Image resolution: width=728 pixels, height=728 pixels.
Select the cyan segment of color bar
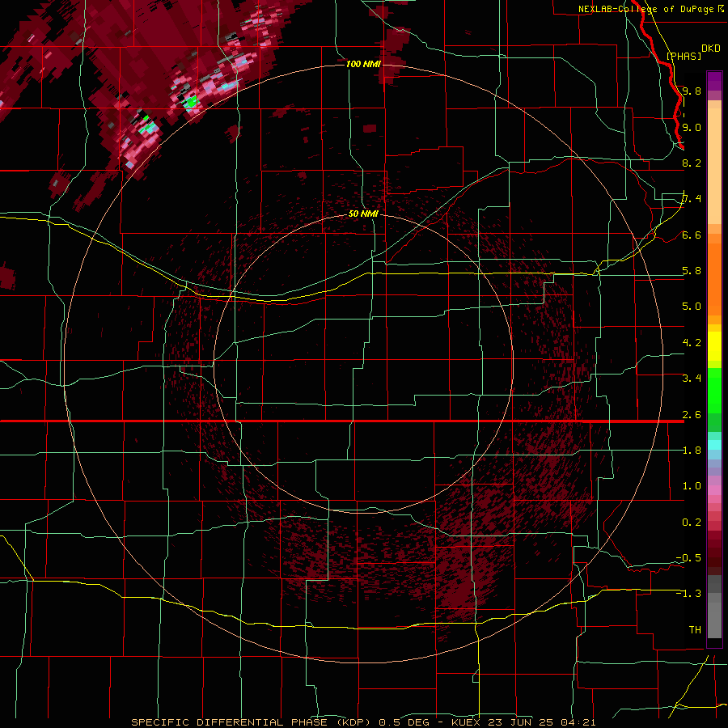pos(714,445)
